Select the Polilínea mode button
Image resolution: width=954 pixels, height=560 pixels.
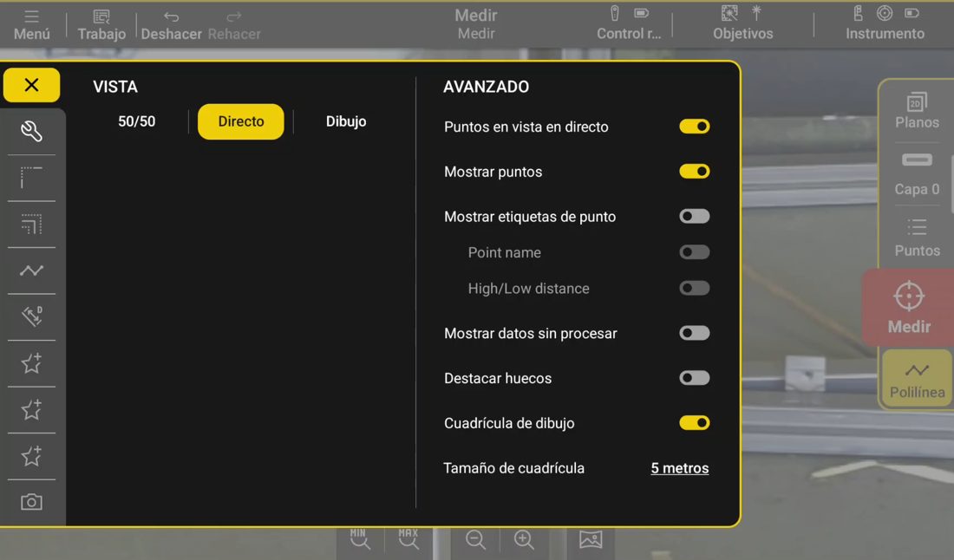pyautogui.click(x=917, y=380)
